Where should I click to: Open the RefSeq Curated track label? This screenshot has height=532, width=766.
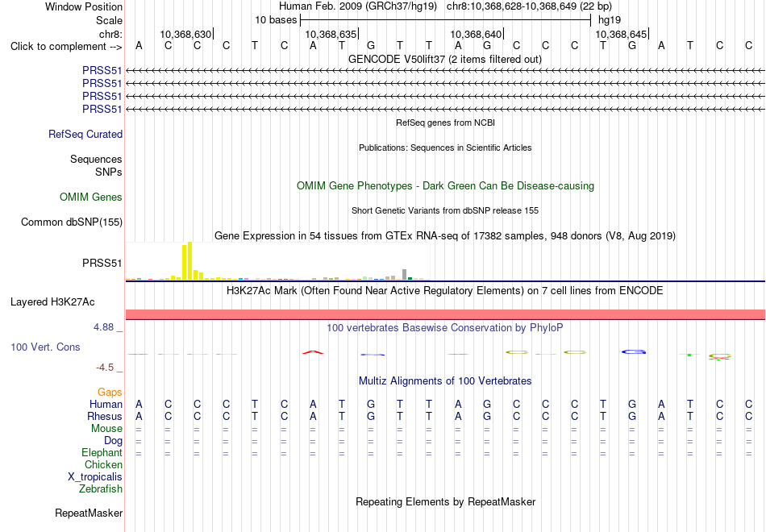[85, 134]
